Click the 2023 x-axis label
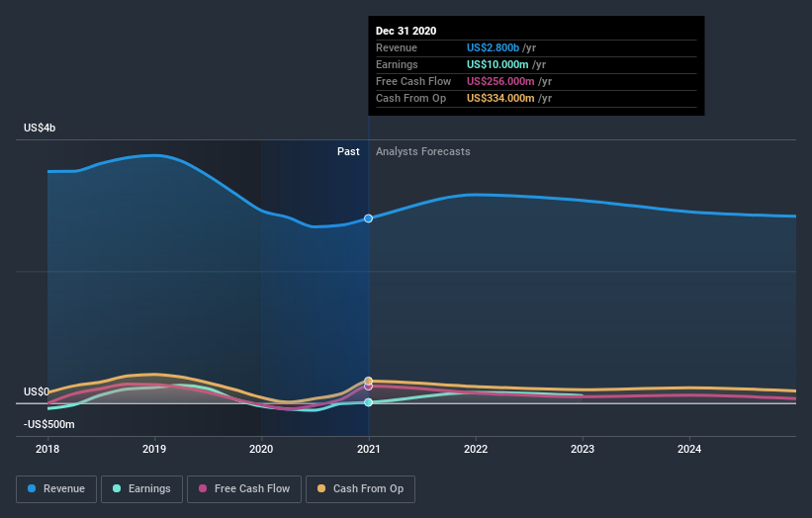Screen dimensions: 812x518 click(583, 449)
